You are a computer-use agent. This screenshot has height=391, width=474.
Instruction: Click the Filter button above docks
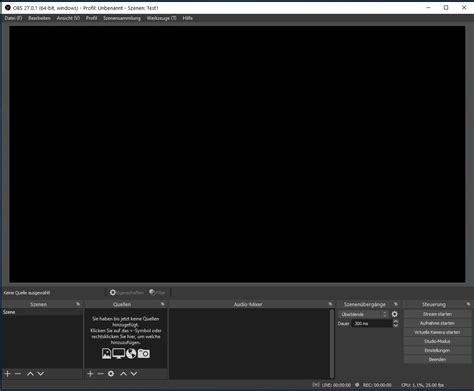pos(158,292)
